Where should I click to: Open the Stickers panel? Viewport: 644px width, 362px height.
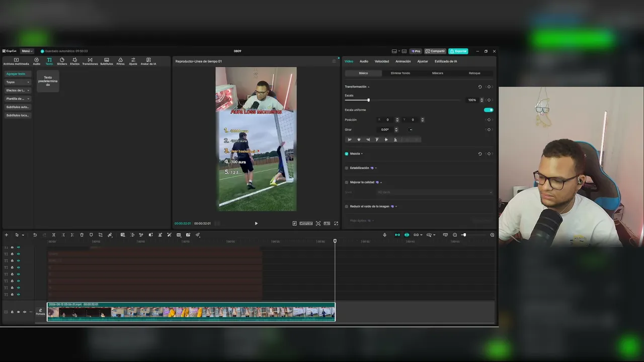coord(62,61)
